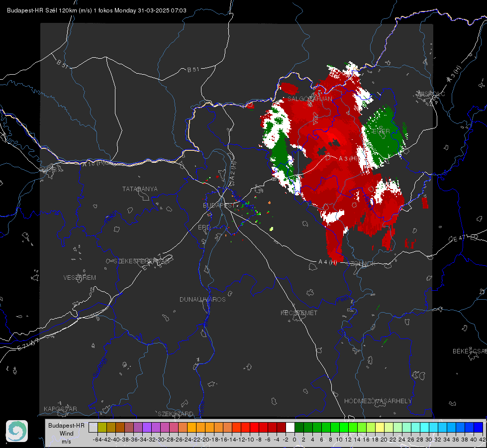Click the small yellow echo east of Budapest
This screenshot has height=448, width=487.
pyautogui.click(x=272, y=229)
